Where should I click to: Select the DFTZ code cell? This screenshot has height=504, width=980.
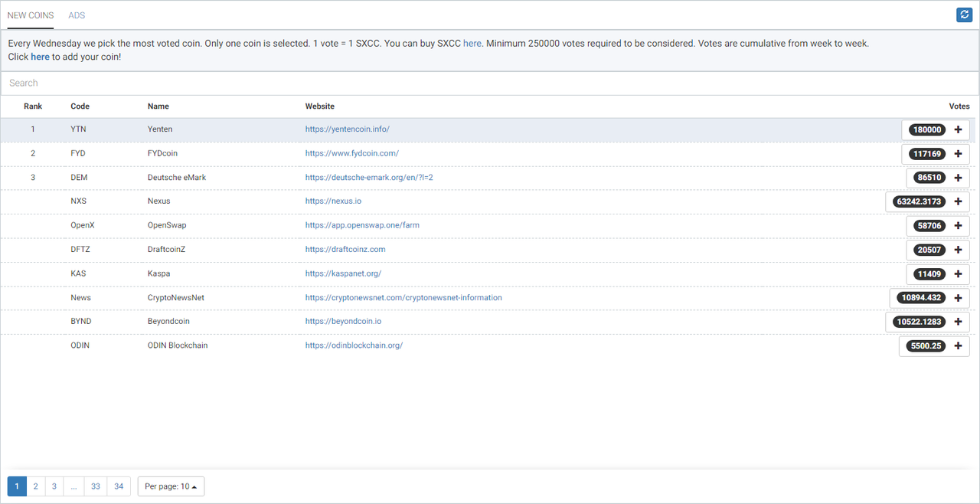pos(80,250)
